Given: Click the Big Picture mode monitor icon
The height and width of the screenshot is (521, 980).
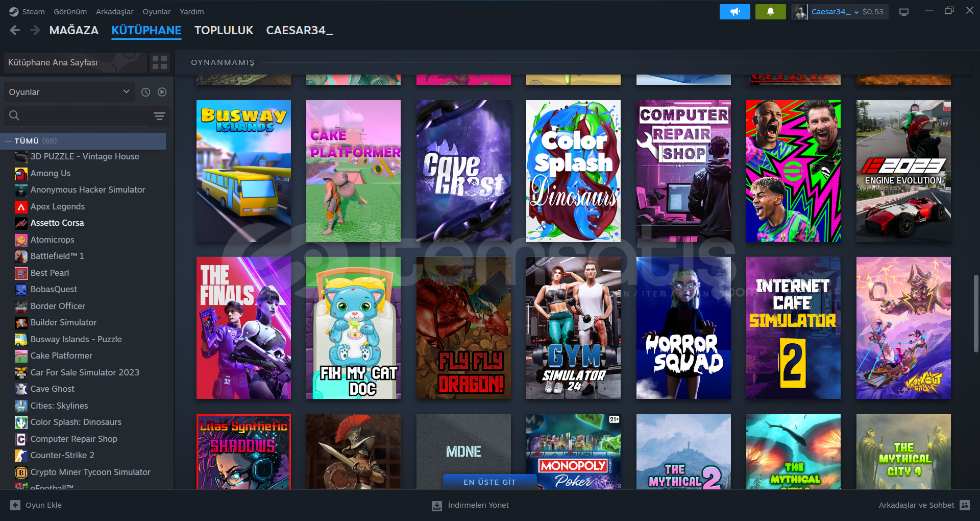Looking at the screenshot, I should pos(904,12).
